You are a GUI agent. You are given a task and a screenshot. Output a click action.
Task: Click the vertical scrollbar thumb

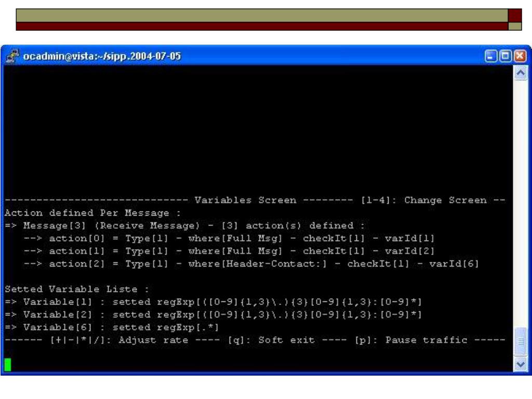coord(521,342)
